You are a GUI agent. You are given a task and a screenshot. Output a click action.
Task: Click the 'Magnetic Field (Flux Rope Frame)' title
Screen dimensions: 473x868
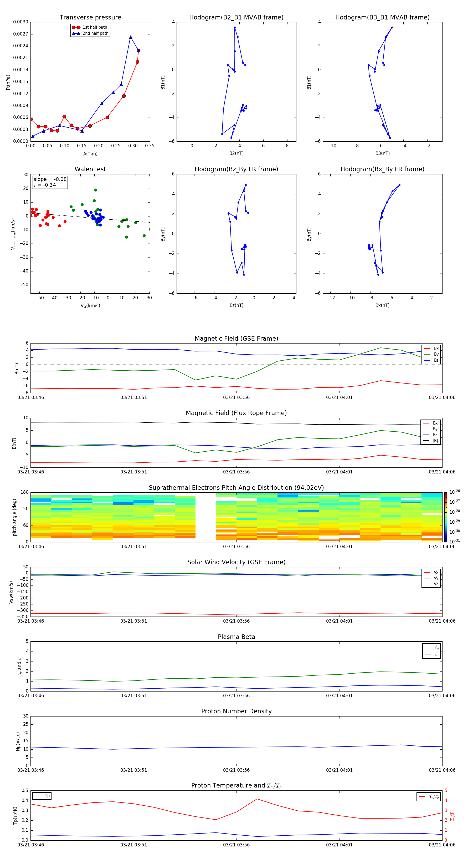(236, 413)
